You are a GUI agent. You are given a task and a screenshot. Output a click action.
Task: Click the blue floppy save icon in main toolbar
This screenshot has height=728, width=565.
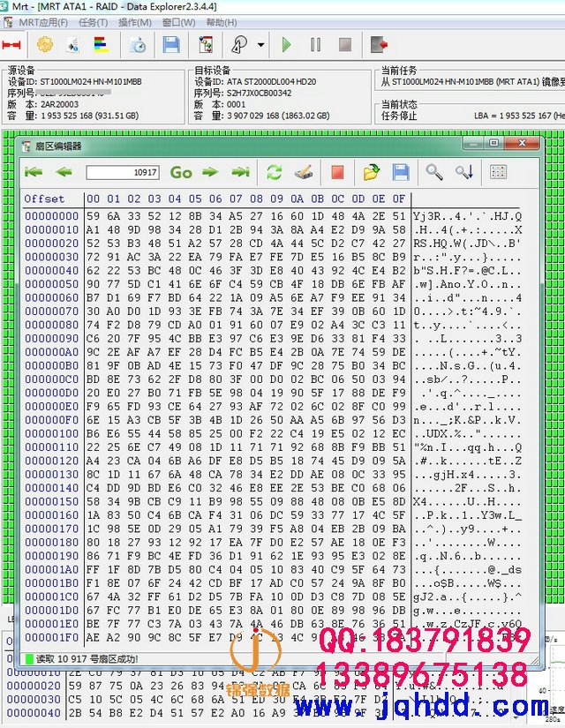(171, 45)
